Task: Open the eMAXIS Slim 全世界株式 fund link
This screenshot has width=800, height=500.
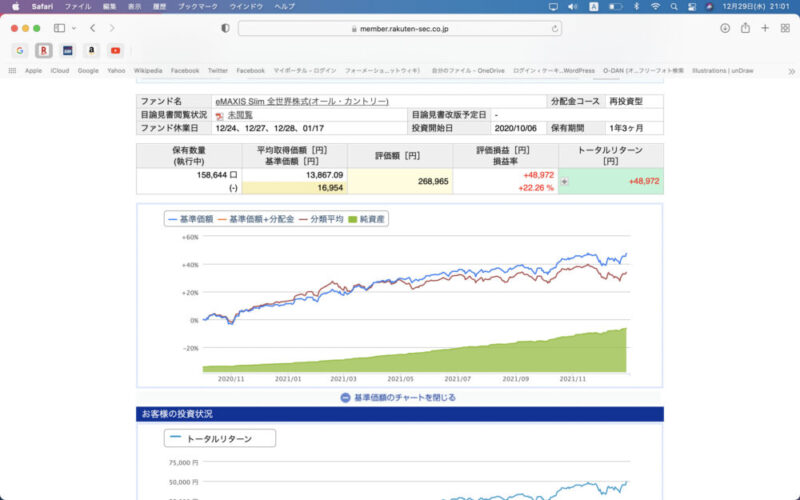Action: (x=302, y=102)
